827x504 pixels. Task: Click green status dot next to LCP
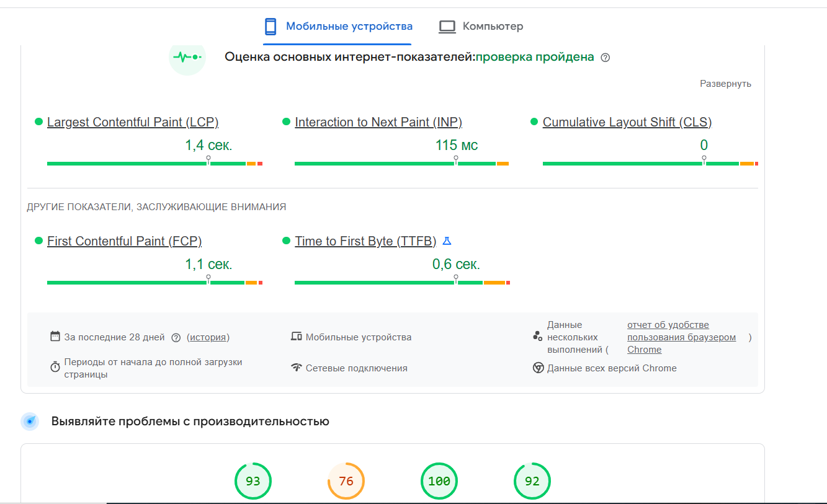(38, 122)
